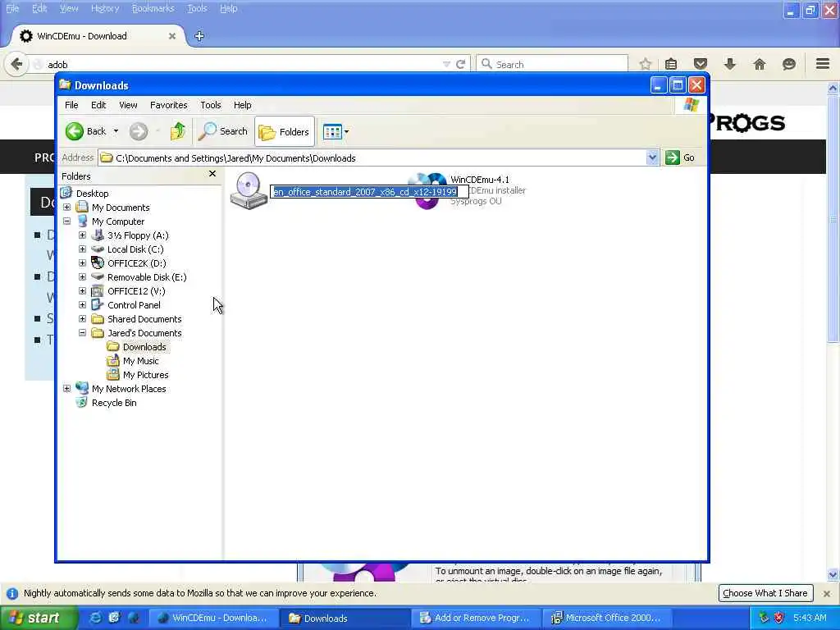Screen dimensions: 840x630
Task: Select My Pictures folder
Action: click(x=145, y=374)
